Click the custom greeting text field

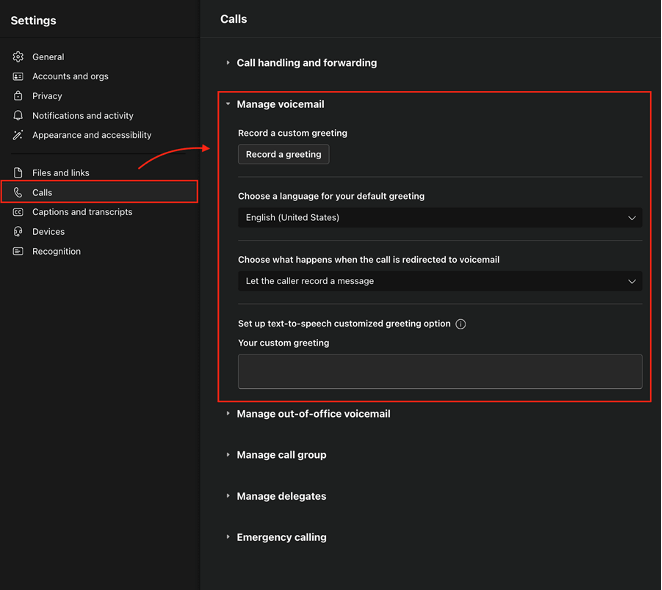click(440, 371)
